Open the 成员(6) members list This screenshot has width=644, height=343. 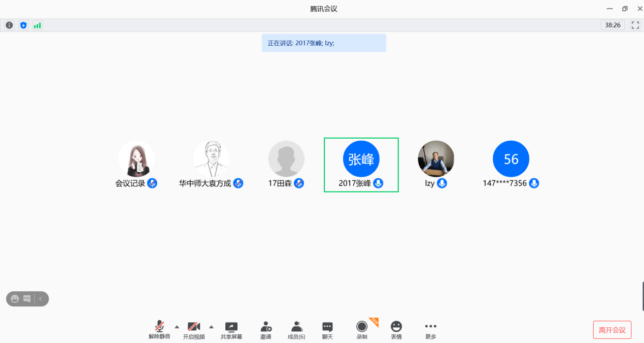(x=296, y=330)
